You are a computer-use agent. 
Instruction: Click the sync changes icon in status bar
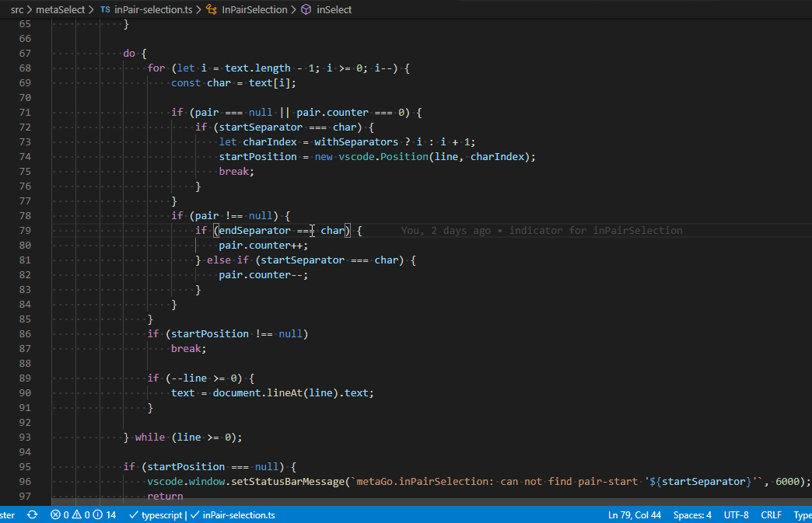pyautogui.click(x=32, y=514)
